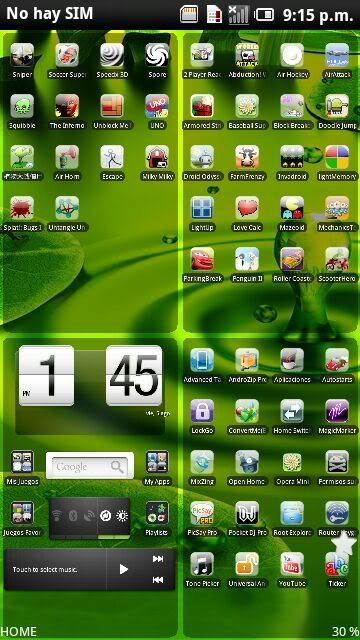Toggle screen brightness in power widget
The height and width of the screenshot is (640, 360).
point(122,516)
